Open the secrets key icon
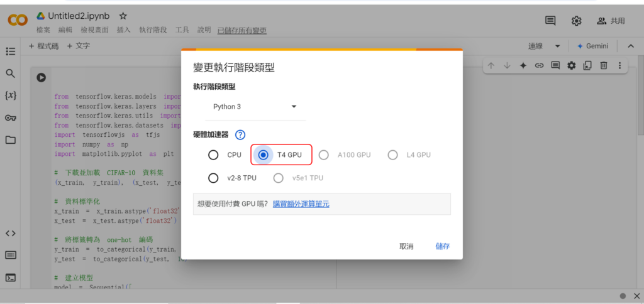This screenshot has height=304, width=644. pyautogui.click(x=10, y=117)
